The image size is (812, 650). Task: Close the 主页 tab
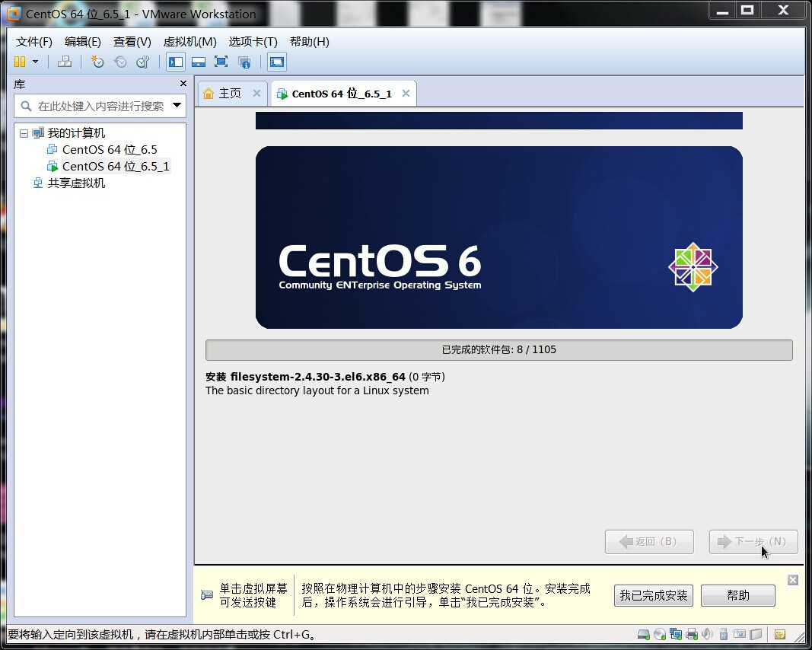click(256, 93)
